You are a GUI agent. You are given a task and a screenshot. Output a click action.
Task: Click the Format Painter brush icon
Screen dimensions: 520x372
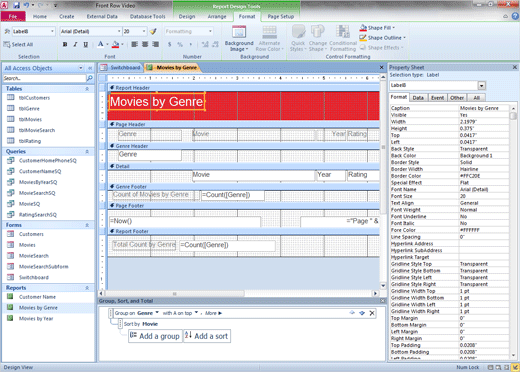153,31
